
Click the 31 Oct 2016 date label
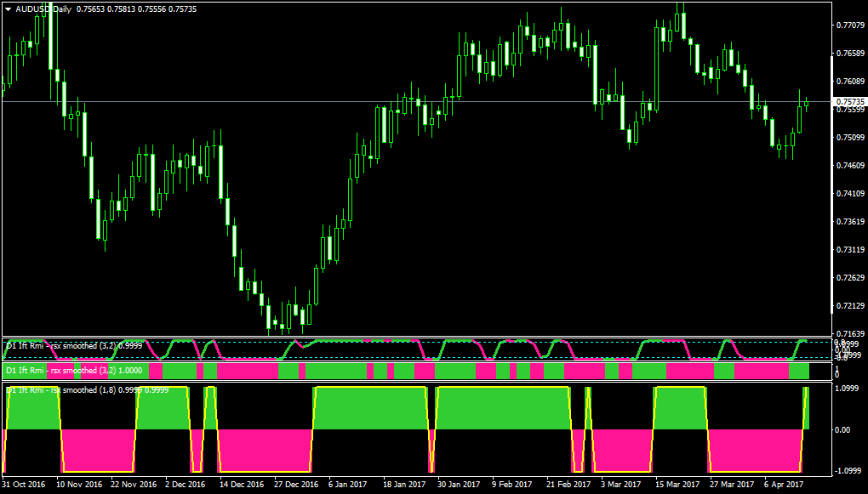click(25, 484)
